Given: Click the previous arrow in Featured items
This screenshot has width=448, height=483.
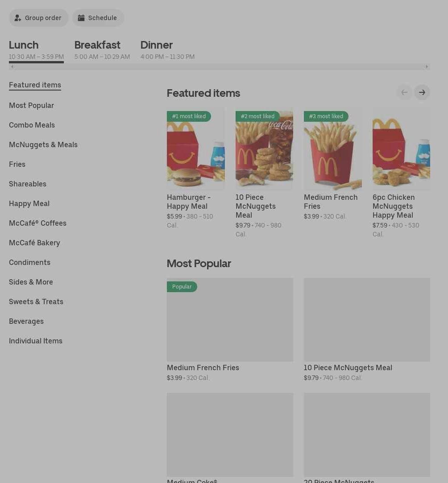Looking at the screenshot, I should 404,92.
